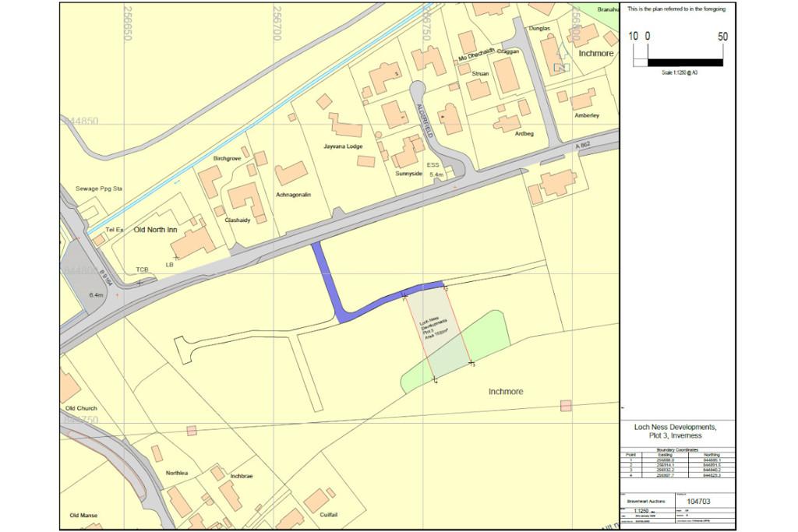
Task: Click the 'Old Church' label
Action: [x=81, y=408]
